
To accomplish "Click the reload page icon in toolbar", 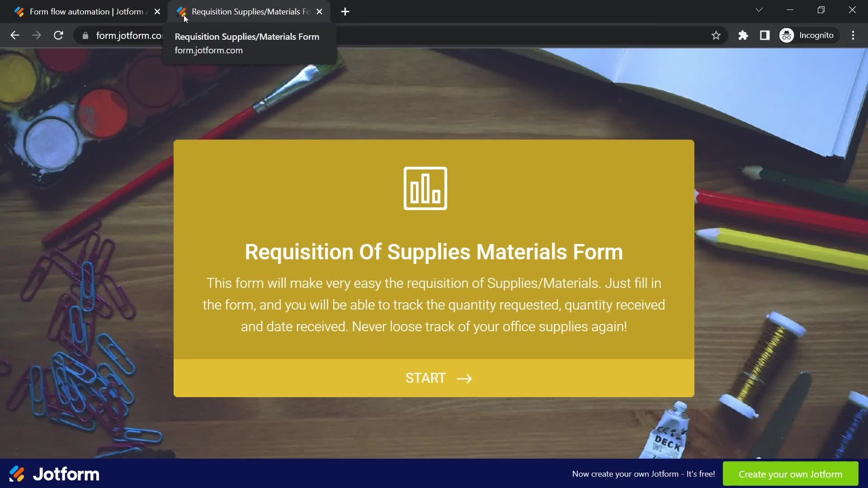I will [x=58, y=35].
